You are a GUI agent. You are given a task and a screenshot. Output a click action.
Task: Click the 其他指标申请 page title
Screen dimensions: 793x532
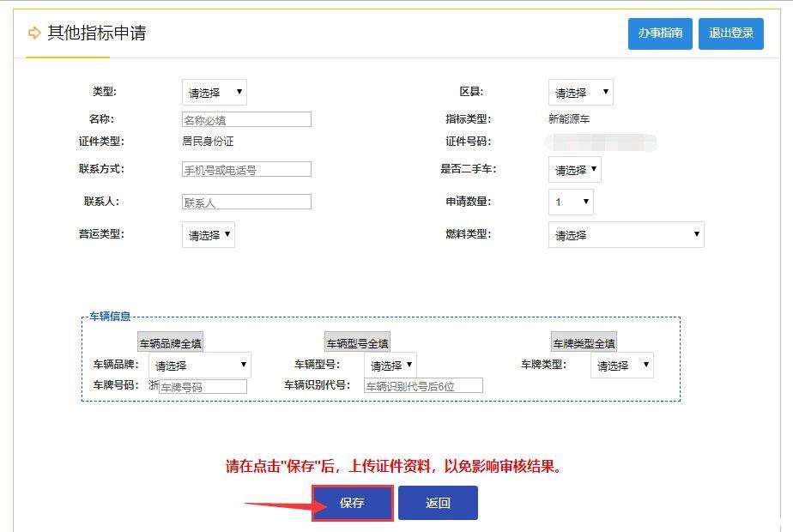[97, 33]
